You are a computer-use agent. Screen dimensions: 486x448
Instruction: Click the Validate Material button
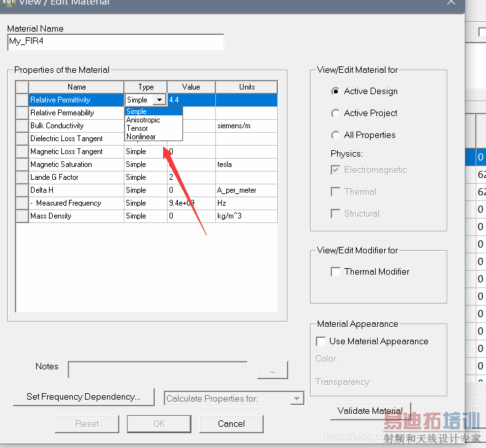coord(371,411)
